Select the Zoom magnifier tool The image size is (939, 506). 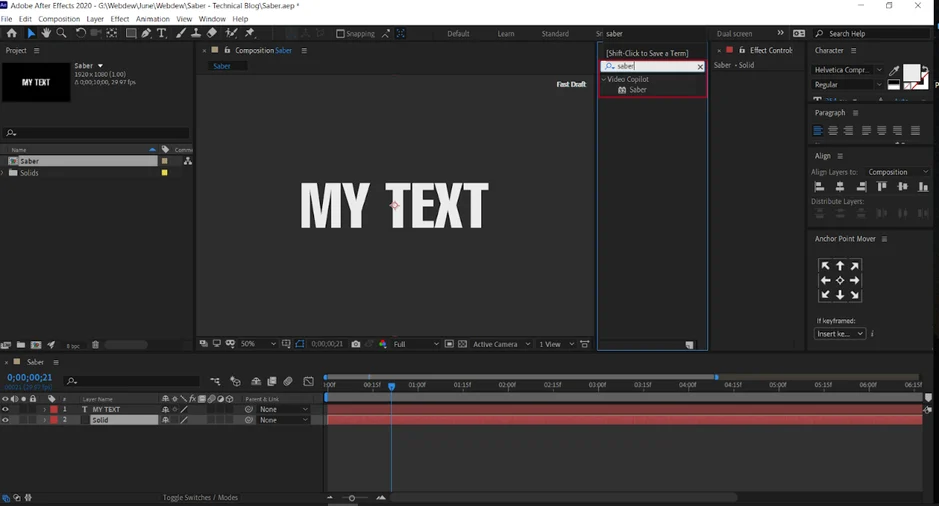point(62,33)
